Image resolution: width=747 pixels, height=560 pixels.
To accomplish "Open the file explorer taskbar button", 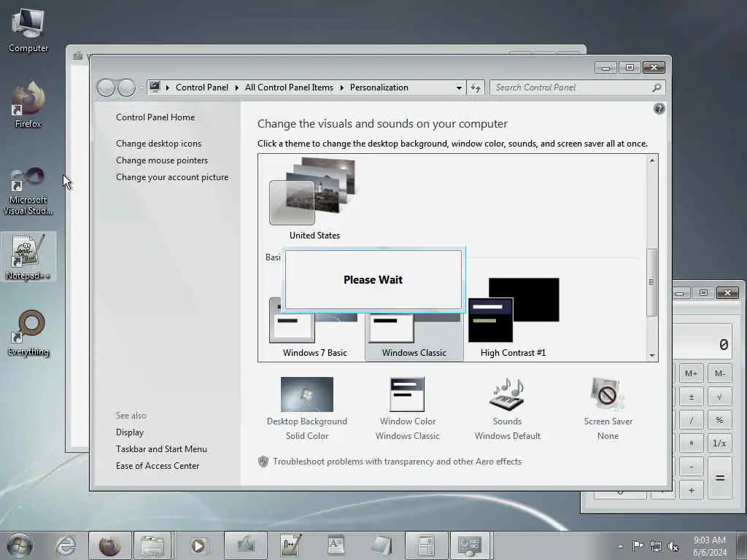I will (152, 545).
